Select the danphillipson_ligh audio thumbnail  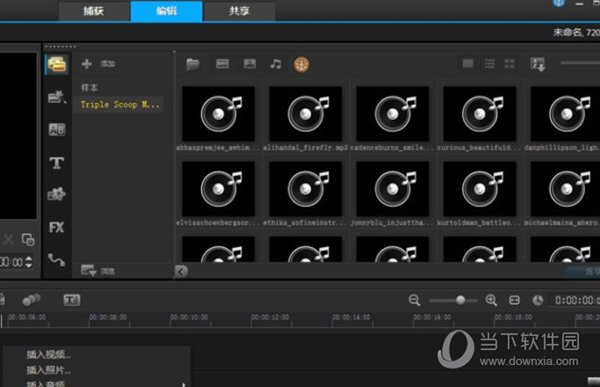pyautogui.click(x=566, y=114)
